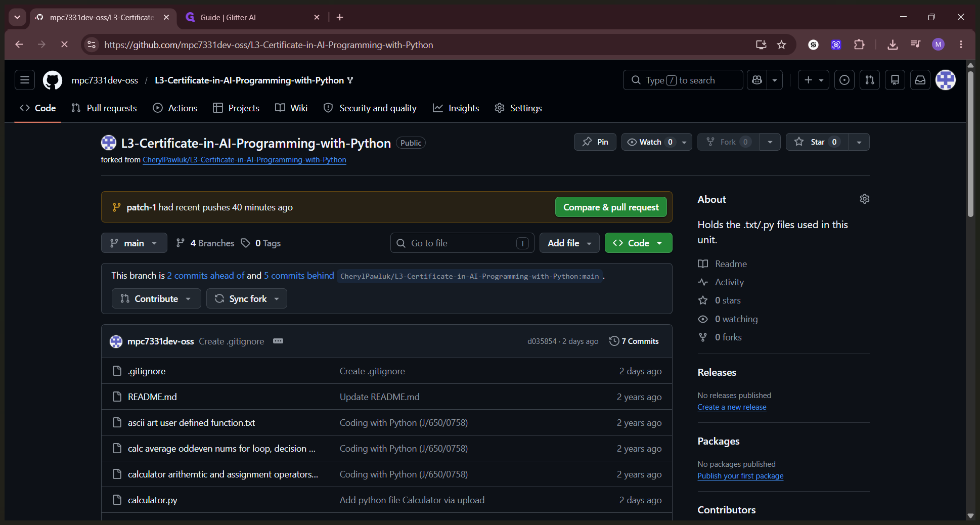Open browser Extensions puzzle icon
The height and width of the screenshot is (525, 980).
[x=859, y=45]
